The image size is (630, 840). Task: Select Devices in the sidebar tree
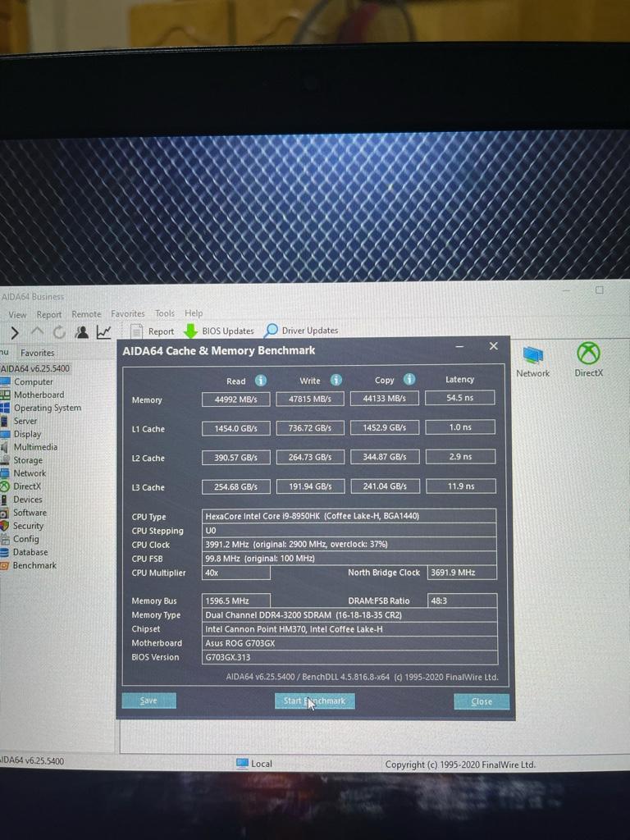[27, 500]
